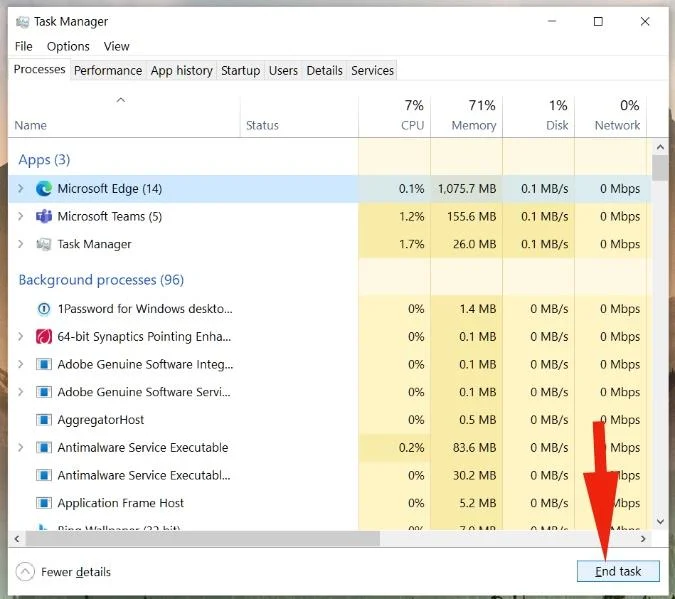
Task: Switch to the Performance tab
Action: (x=108, y=70)
